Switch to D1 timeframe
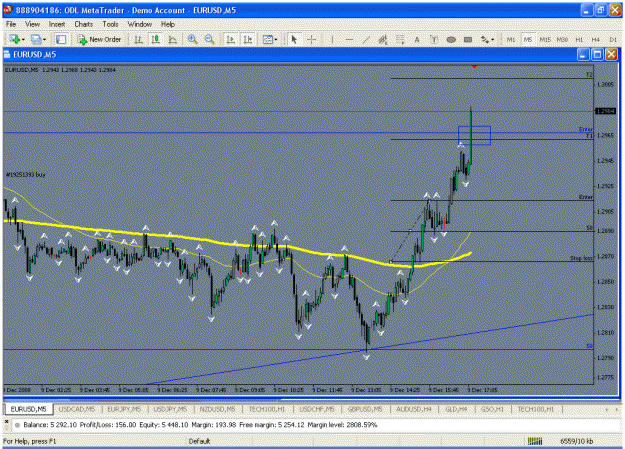Viewport: 625px width, 449px height. pyautogui.click(x=613, y=39)
